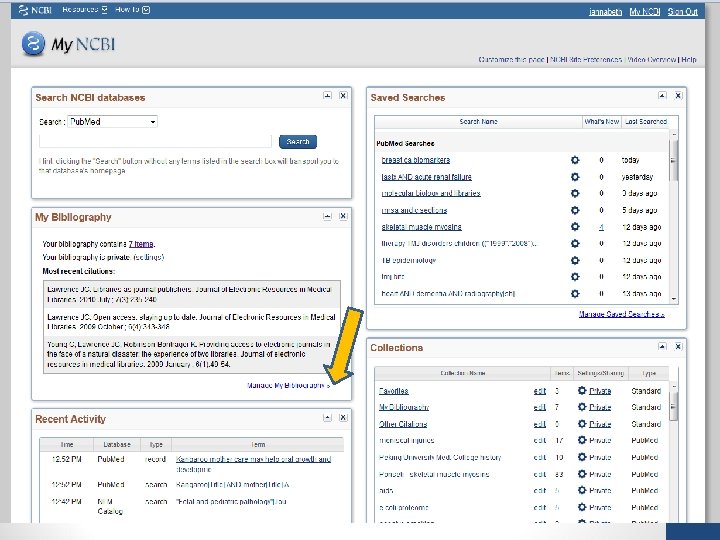
Task: Open the 7 items bibliography link
Action: 141,244
